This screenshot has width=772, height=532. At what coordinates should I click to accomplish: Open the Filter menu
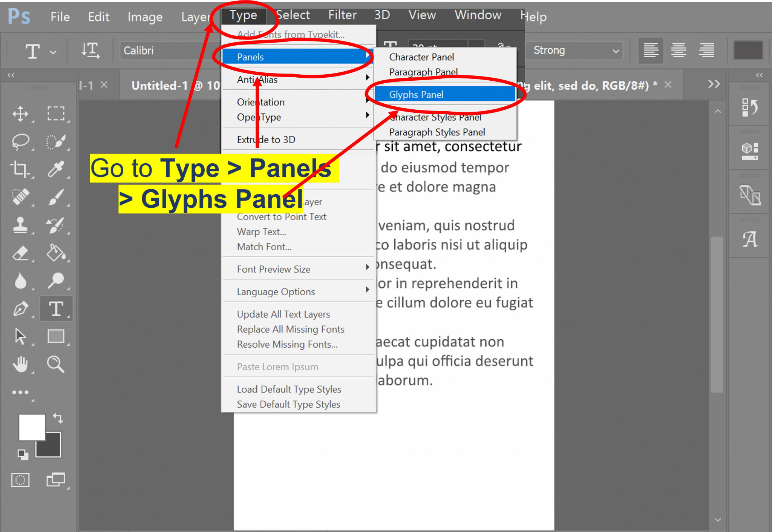point(342,15)
